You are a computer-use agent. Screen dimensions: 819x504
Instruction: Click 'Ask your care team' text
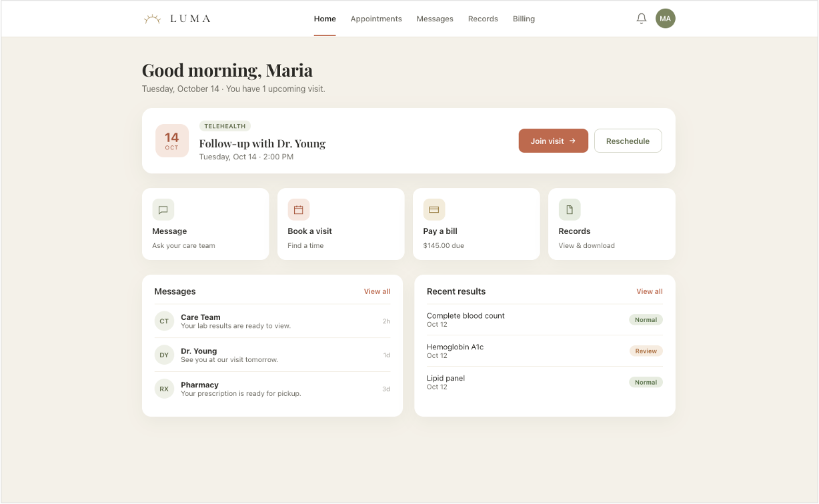tap(183, 245)
